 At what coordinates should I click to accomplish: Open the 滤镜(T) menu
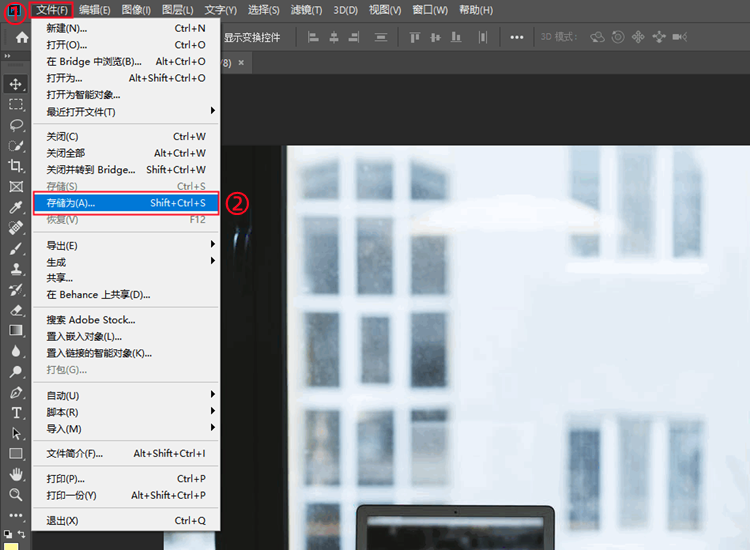(307, 10)
